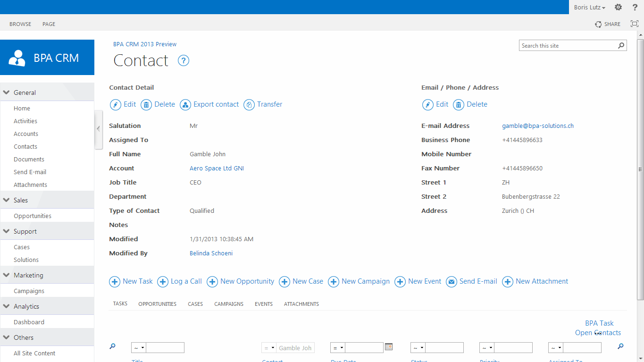Image resolution: width=644 pixels, height=362 pixels.
Task: Click the BPA CRM logo icon
Action: click(17, 58)
